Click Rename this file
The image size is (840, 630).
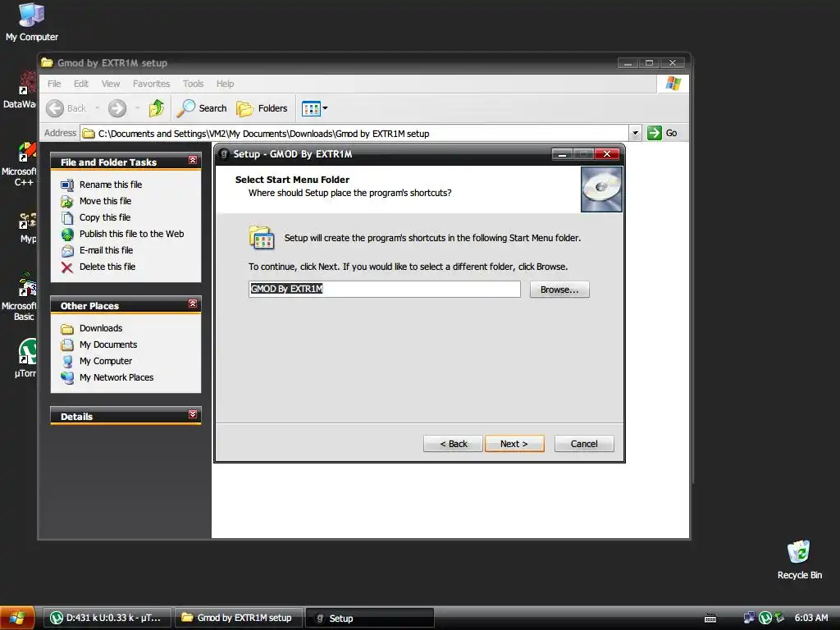pyautogui.click(x=111, y=185)
